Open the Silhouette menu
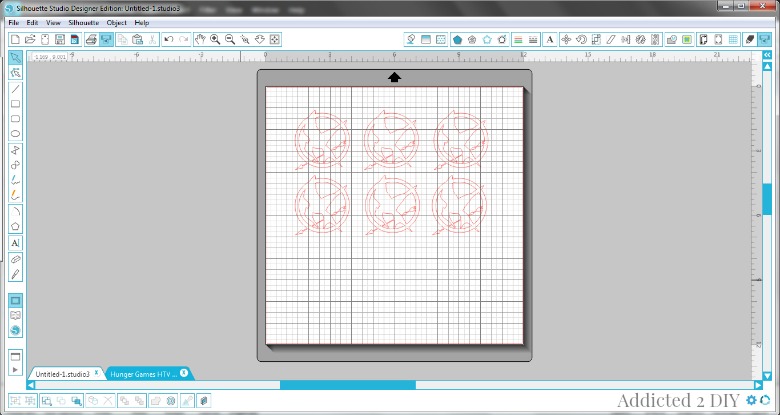The width and height of the screenshot is (780, 415). [x=84, y=23]
